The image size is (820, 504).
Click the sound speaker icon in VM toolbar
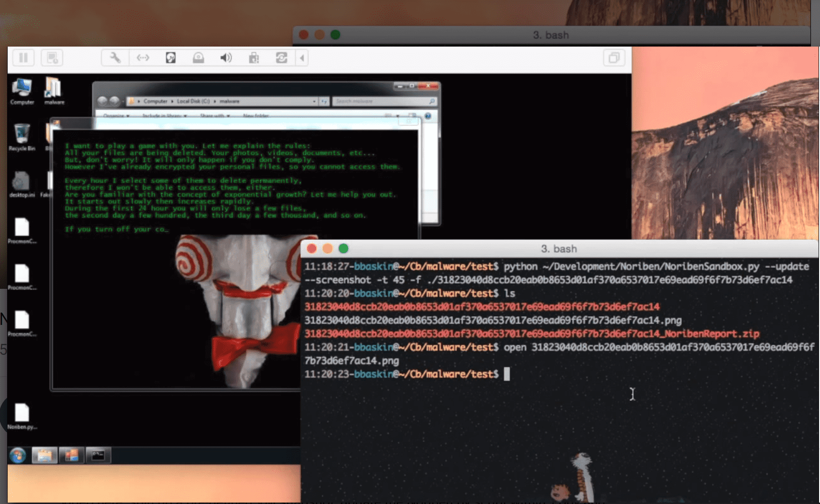pyautogui.click(x=226, y=58)
